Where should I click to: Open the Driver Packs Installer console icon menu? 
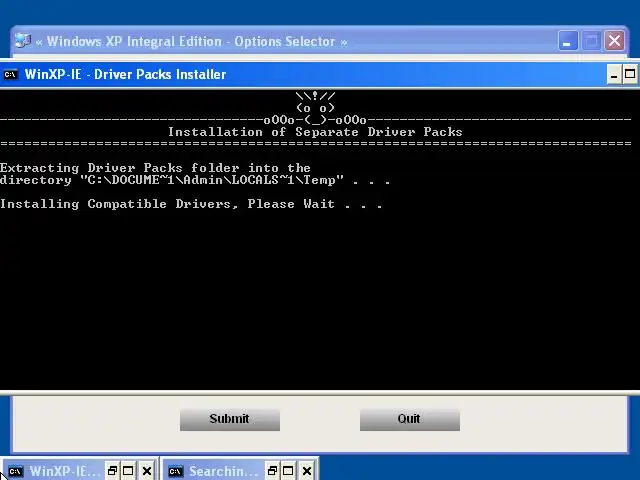click(x=11, y=75)
